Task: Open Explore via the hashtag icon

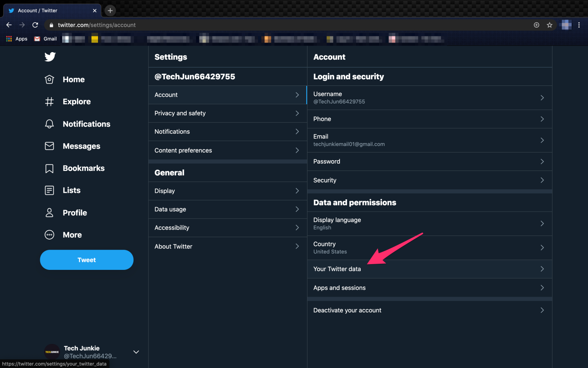Action: click(x=49, y=102)
